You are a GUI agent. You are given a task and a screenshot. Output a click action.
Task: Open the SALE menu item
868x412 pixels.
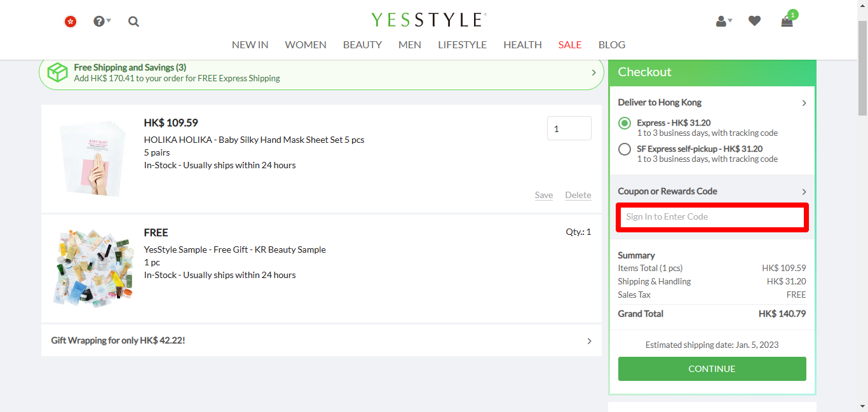point(570,44)
